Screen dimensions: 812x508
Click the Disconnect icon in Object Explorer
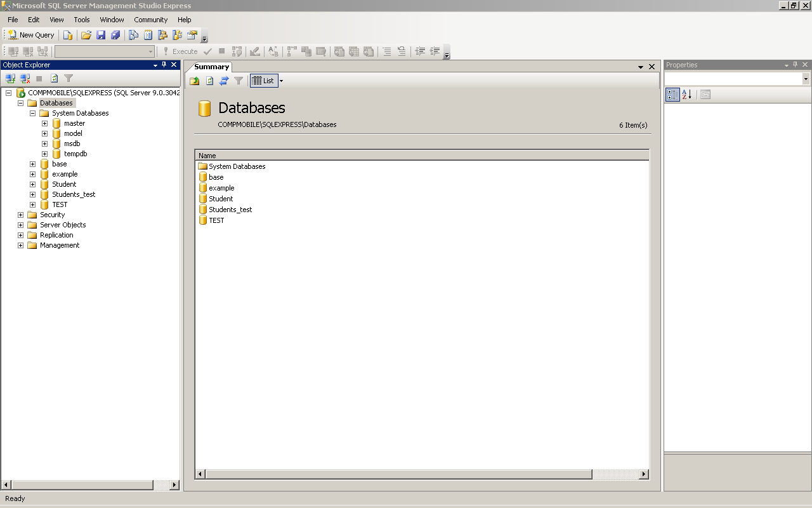pyautogui.click(x=25, y=78)
